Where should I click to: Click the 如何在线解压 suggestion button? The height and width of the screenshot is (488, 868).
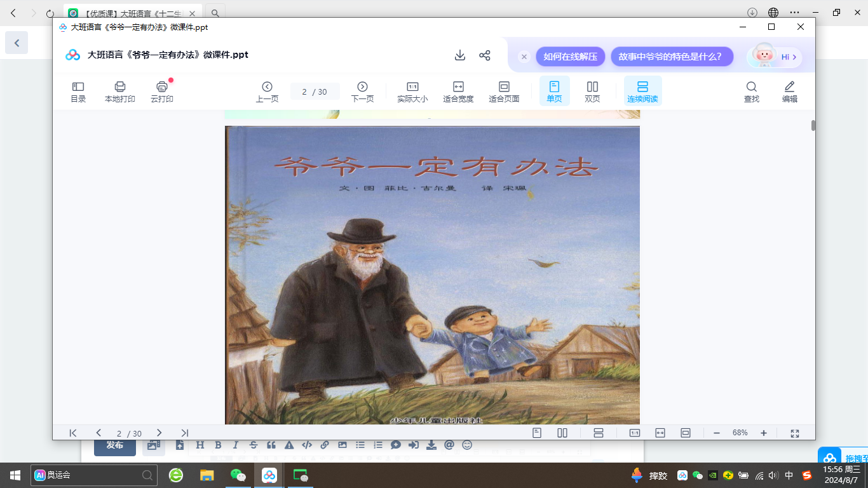click(x=570, y=57)
